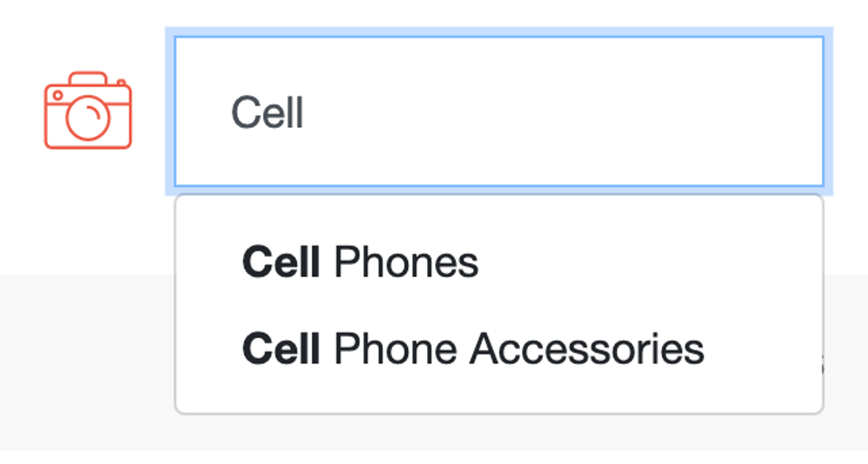Choose Cell Phone Accessories suggestion
Image resolution: width=868 pixels, height=464 pixels.
click(x=473, y=348)
